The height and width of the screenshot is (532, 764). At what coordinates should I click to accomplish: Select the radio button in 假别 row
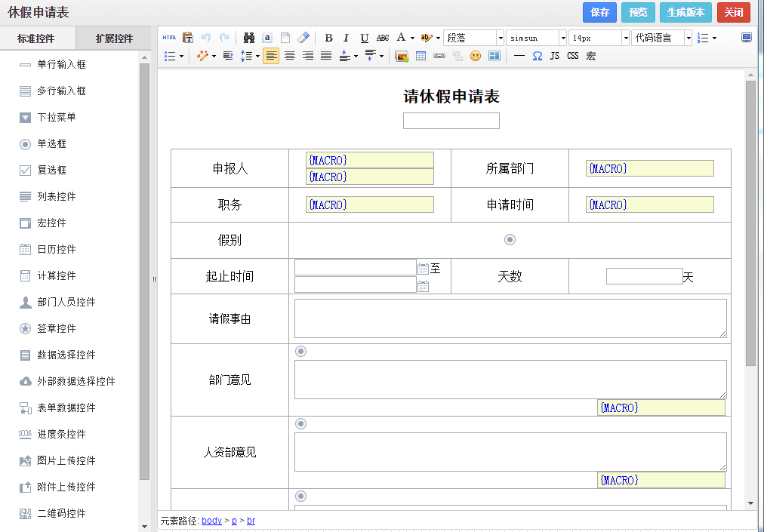(510, 239)
